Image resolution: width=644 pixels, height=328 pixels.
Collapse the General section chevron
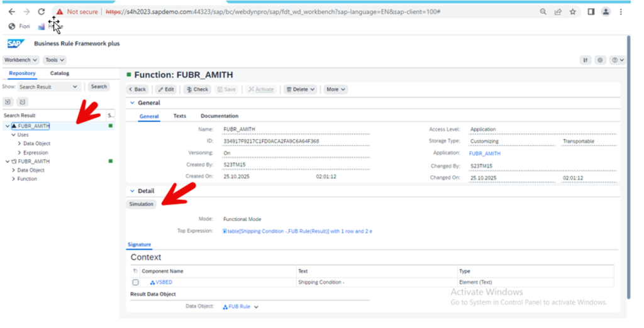coord(132,103)
